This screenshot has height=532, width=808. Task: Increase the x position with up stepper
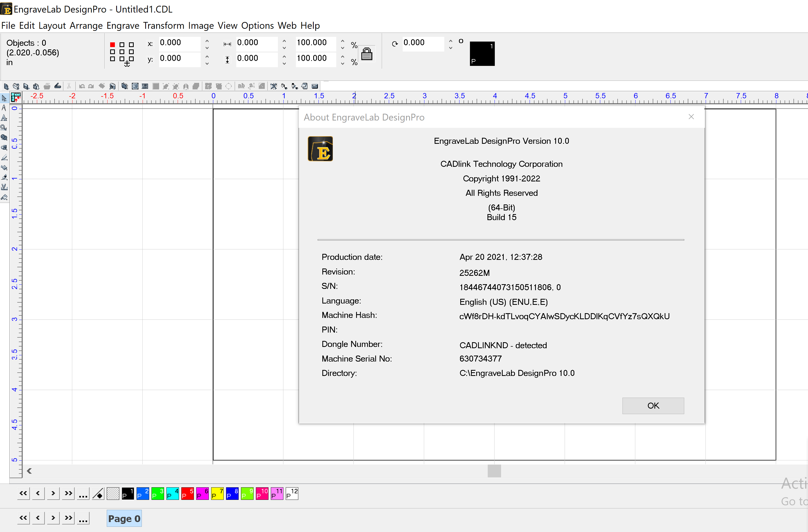point(207,41)
